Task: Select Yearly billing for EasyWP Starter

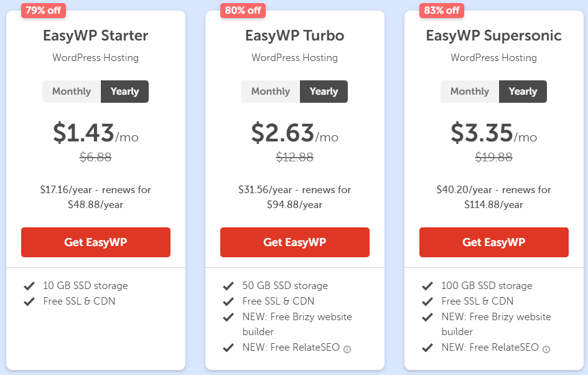Action: point(124,92)
